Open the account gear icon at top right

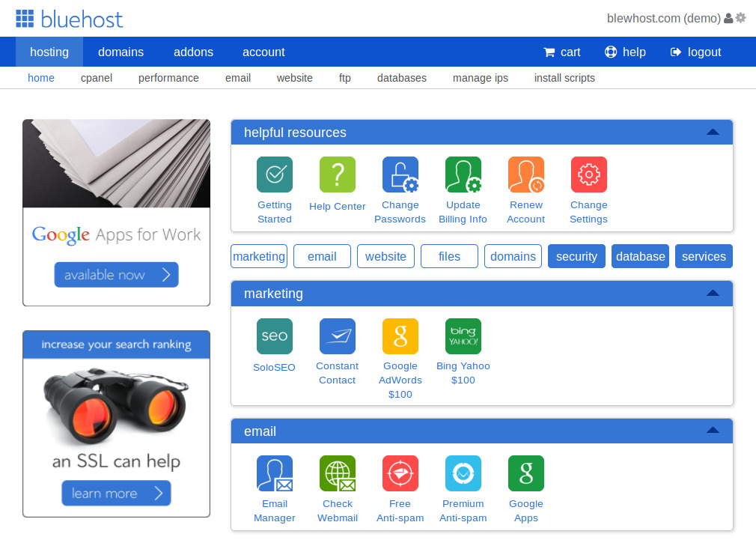click(x=740, y=18)
